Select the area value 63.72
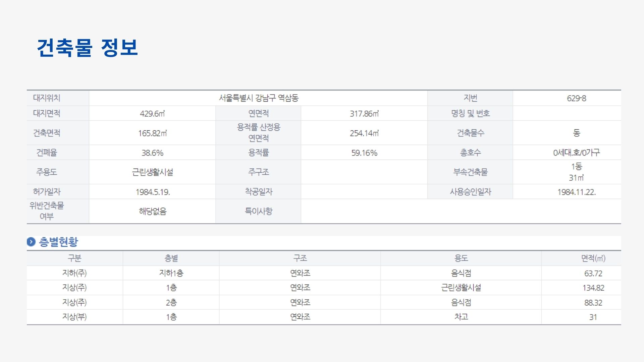644x362 pixels. 593,274
